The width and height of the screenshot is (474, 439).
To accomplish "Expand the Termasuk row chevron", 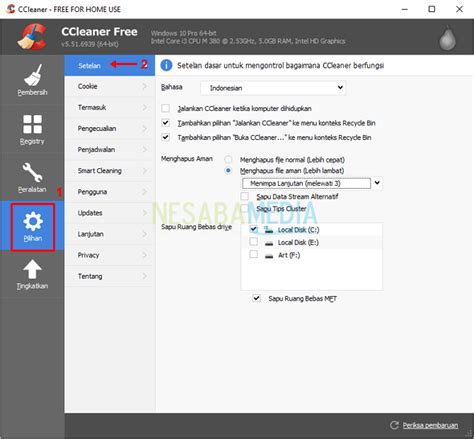I will point(144,107).
